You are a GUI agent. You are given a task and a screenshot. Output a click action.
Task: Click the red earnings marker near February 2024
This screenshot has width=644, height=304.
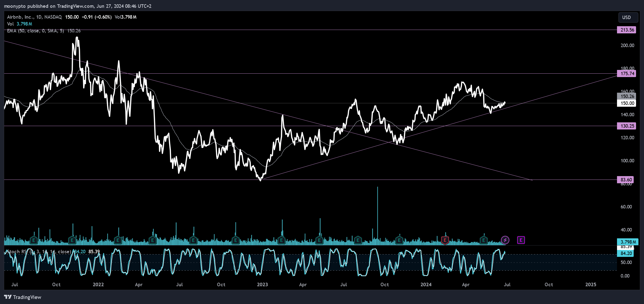(x=445, y=240)
